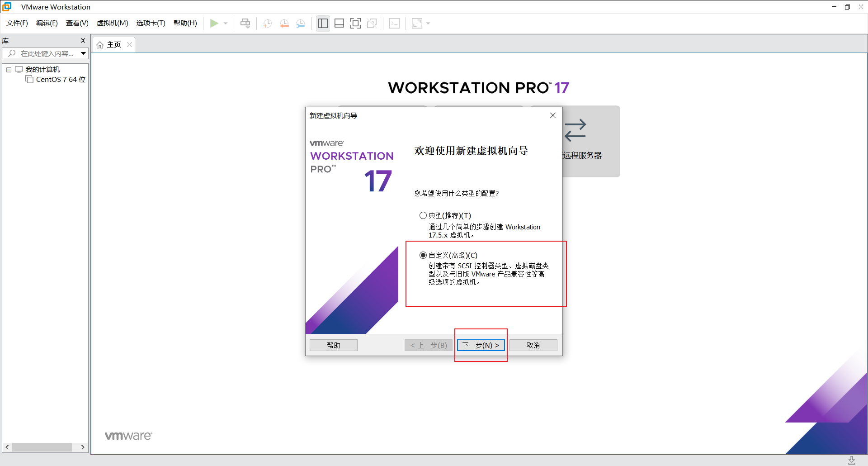Screen dimensions: 868x466
Task: Click the 远程服务器 connect tile
Action: pyautogui.click(x=591, y=141)
